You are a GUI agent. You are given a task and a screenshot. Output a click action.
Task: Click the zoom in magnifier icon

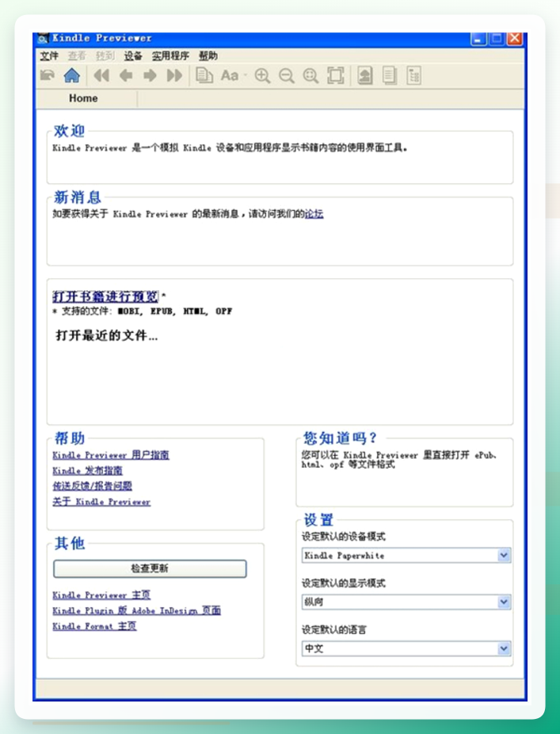click(262, 75)
